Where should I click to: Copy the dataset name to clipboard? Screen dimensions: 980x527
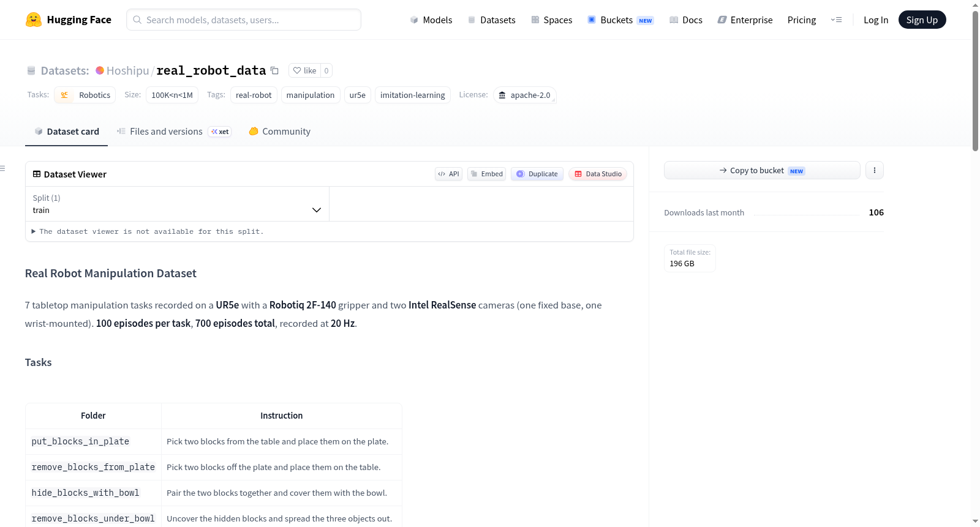(x=274, y=70)
